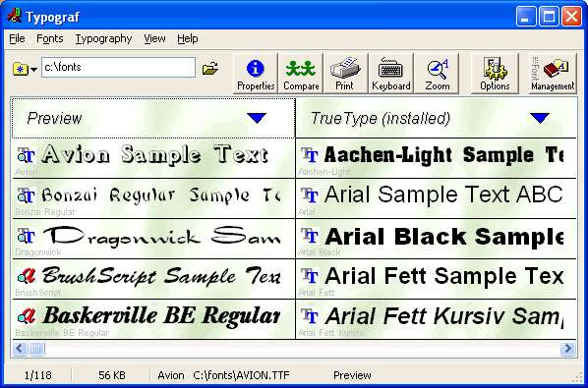
Task: Select the Arial Black Sample row
Action: [437, 239]
